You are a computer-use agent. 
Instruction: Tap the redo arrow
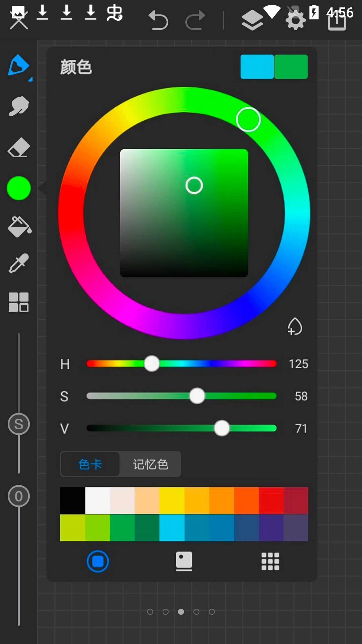(195, 20)
